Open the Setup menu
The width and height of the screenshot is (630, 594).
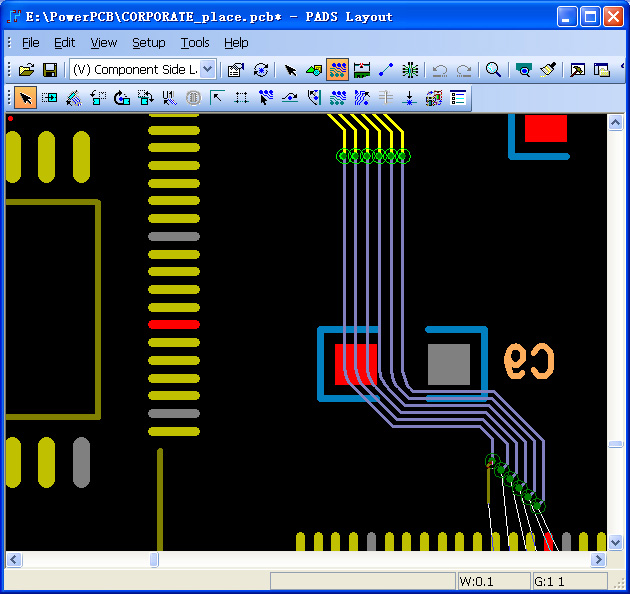[x=149, y=43]
